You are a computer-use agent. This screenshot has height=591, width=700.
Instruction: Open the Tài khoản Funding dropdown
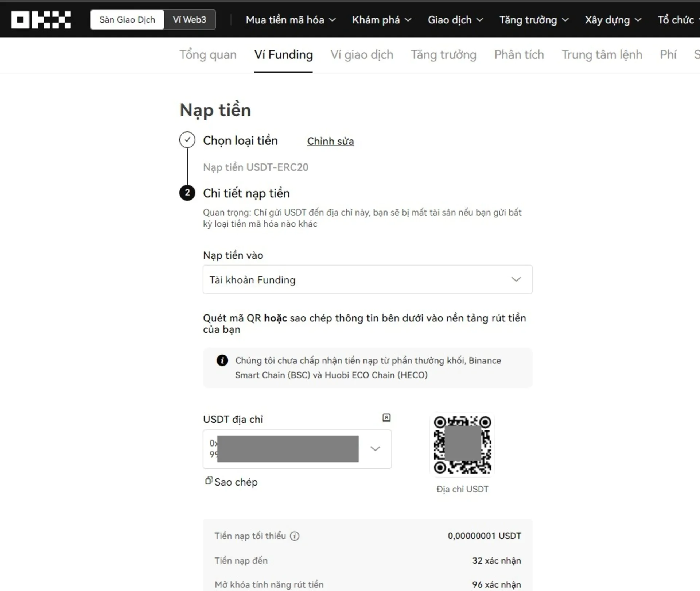tap(367, 279)
